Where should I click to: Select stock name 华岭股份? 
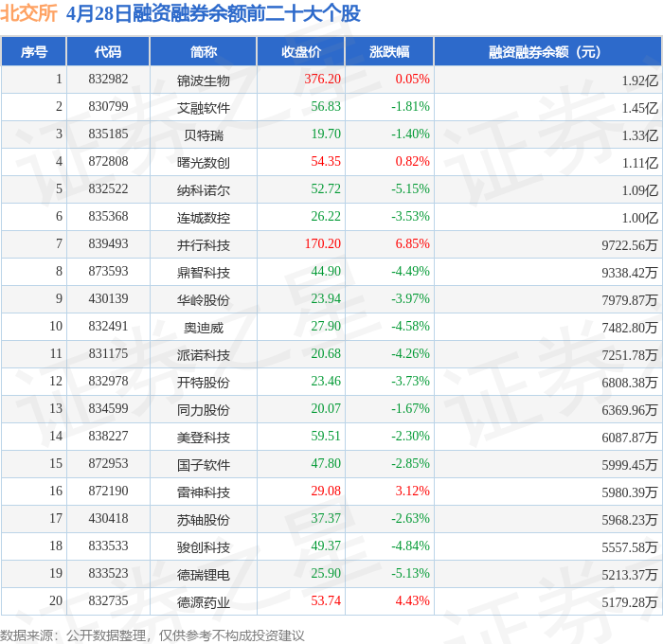tap(204, 300)
